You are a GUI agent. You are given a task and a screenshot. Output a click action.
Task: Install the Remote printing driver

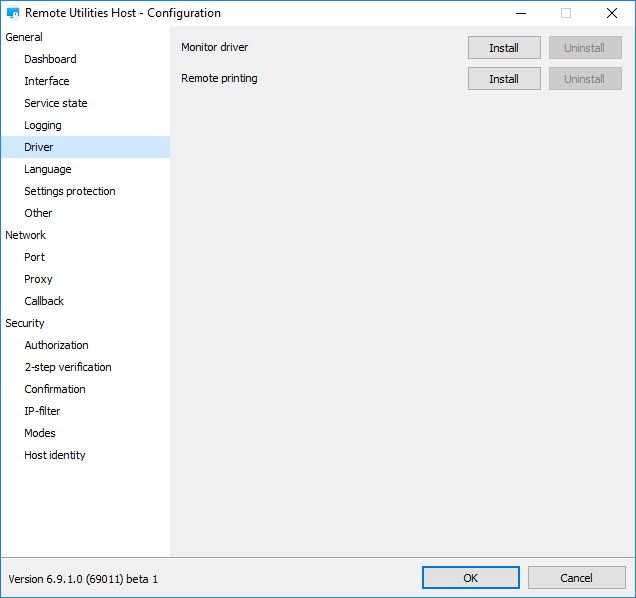pyautogui.click(x=504, y=79)
